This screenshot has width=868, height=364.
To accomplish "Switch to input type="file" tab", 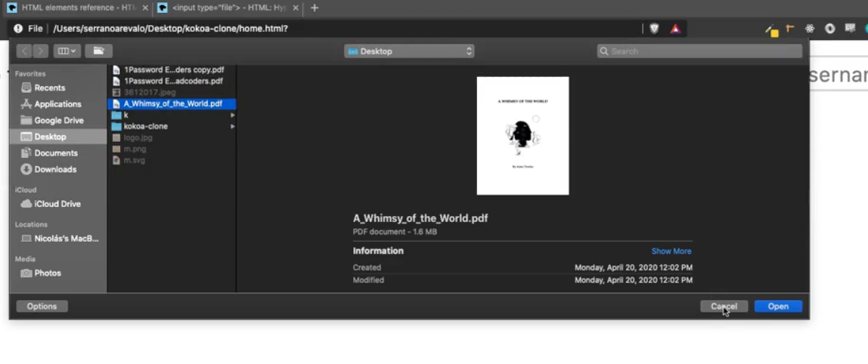I will click(228, 8).
